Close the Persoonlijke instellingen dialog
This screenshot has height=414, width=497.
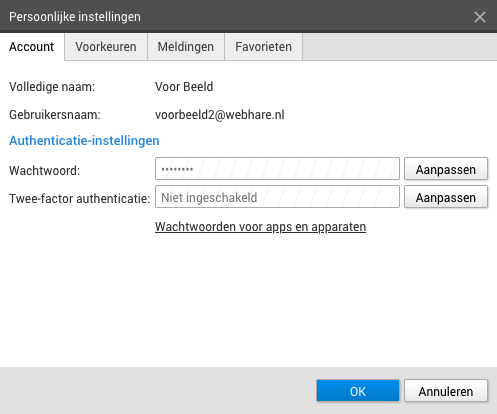[480, 17]
